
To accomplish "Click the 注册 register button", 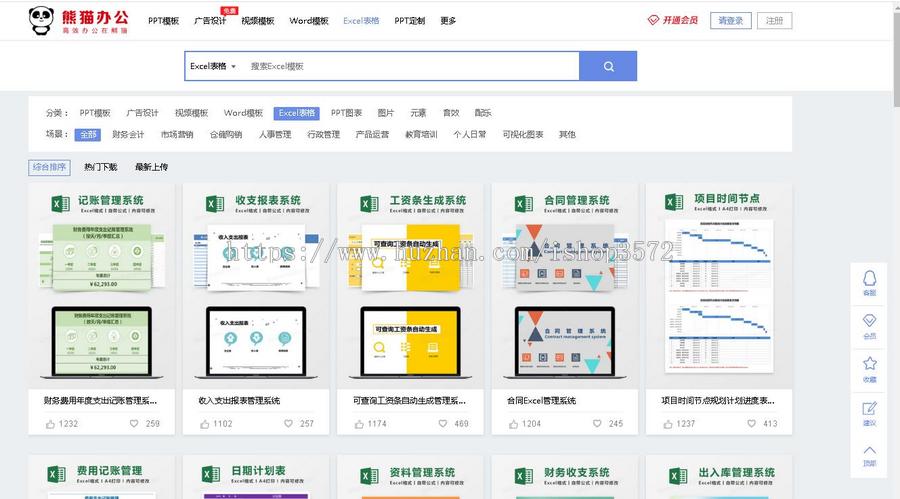I will (774, 21).
